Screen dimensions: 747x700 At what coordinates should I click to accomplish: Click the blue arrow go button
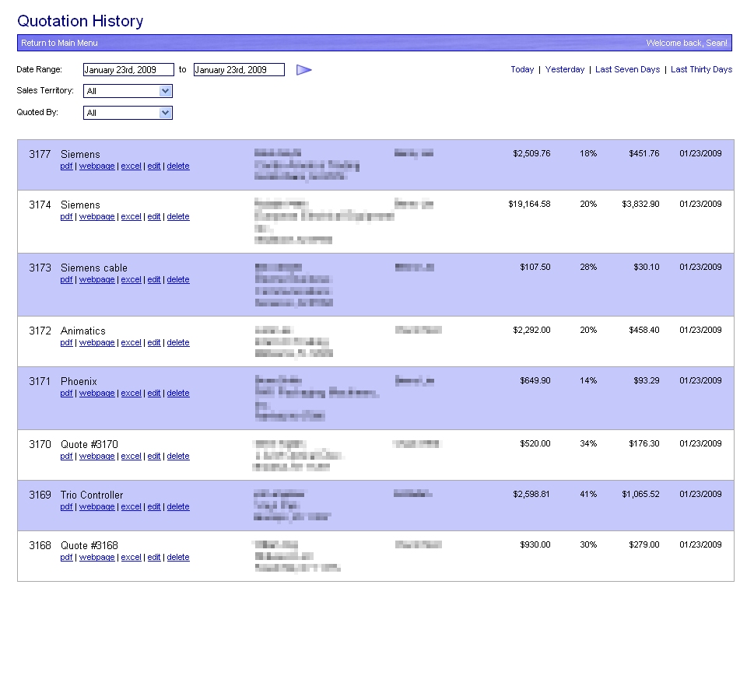(x=304, y=70)
